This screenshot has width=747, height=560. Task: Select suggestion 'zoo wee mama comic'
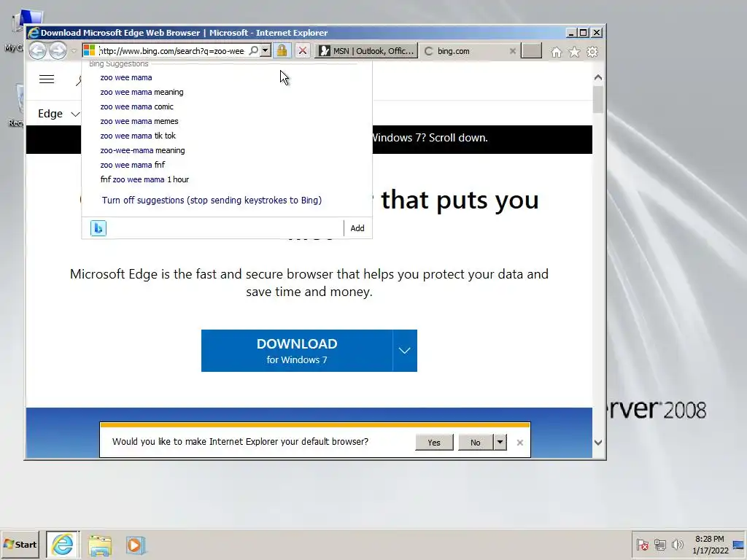point(136,106)
